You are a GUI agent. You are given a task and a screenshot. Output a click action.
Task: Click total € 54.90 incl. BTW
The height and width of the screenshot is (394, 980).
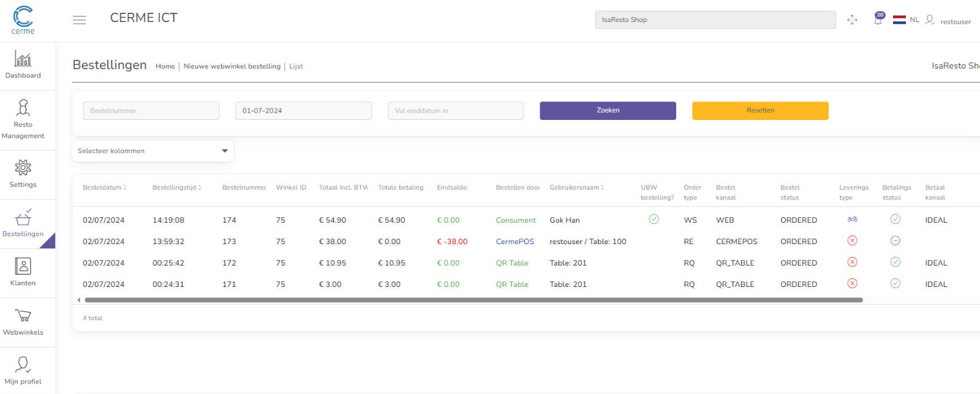tap(333, 220)
